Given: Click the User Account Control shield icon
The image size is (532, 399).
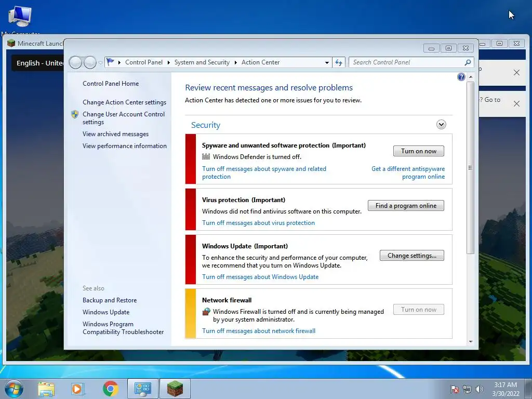Looking at the screenshot, I should pos(75,114).
